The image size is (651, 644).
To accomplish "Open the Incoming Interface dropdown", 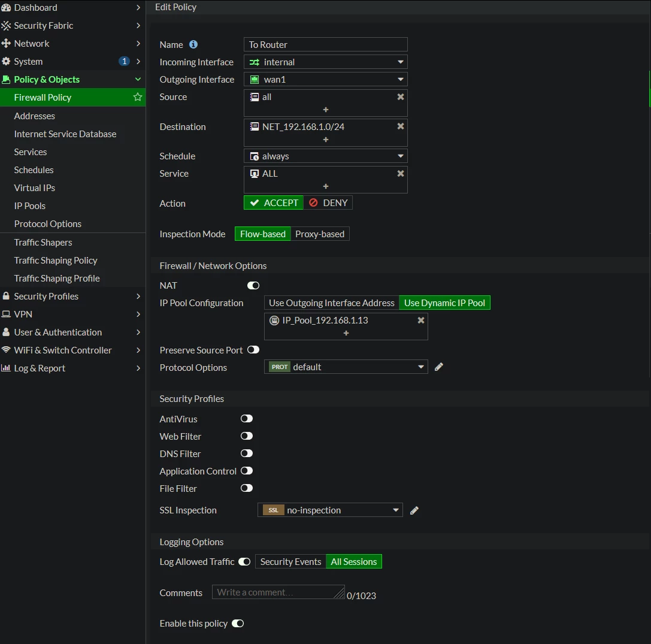I will [326, 62].
